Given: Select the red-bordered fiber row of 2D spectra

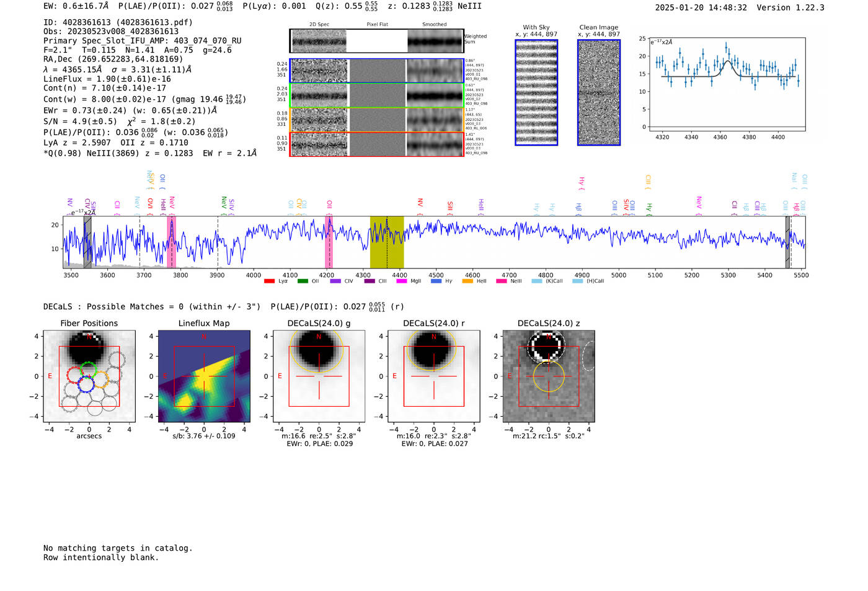Looking at the screenshot, I should pyautogui.click(x=377, y=144).
